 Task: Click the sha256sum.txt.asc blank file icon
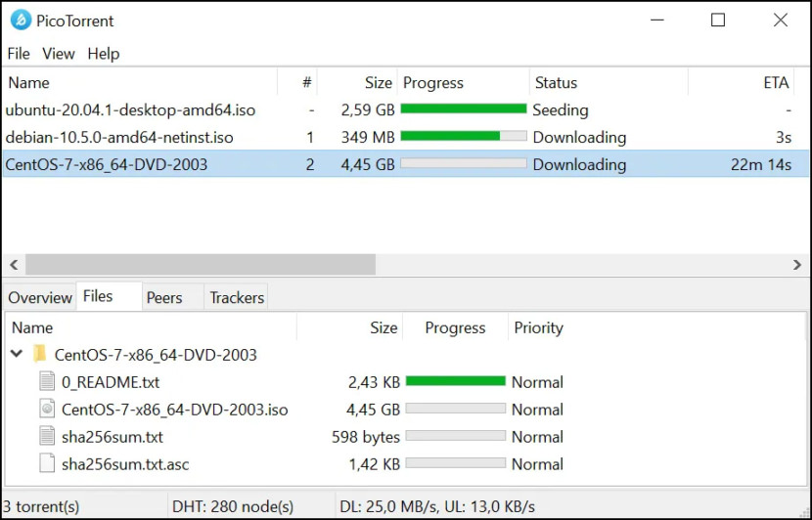[x=47, y=463]
